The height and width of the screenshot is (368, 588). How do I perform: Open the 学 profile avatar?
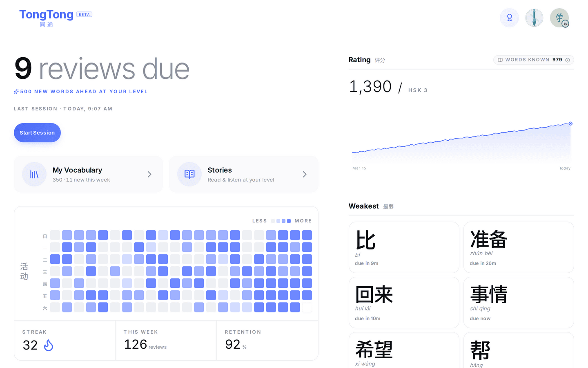tap(559, 18)
